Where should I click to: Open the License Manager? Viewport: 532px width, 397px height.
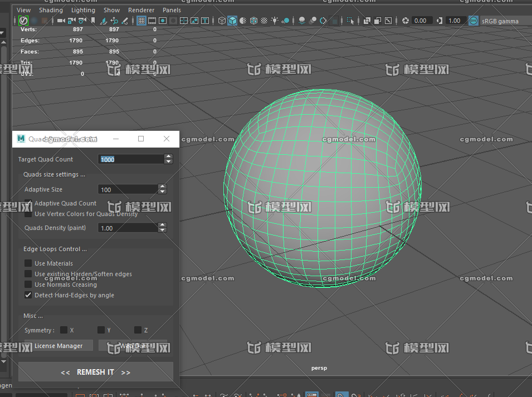click(x=58, y=346)
